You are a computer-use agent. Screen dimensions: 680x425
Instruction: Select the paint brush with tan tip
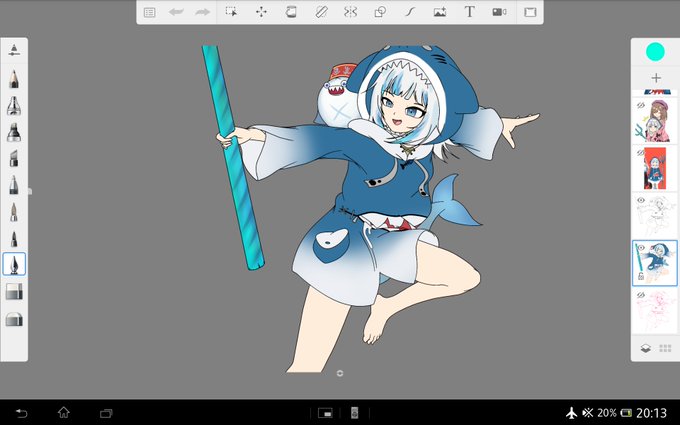pos(14,212)
